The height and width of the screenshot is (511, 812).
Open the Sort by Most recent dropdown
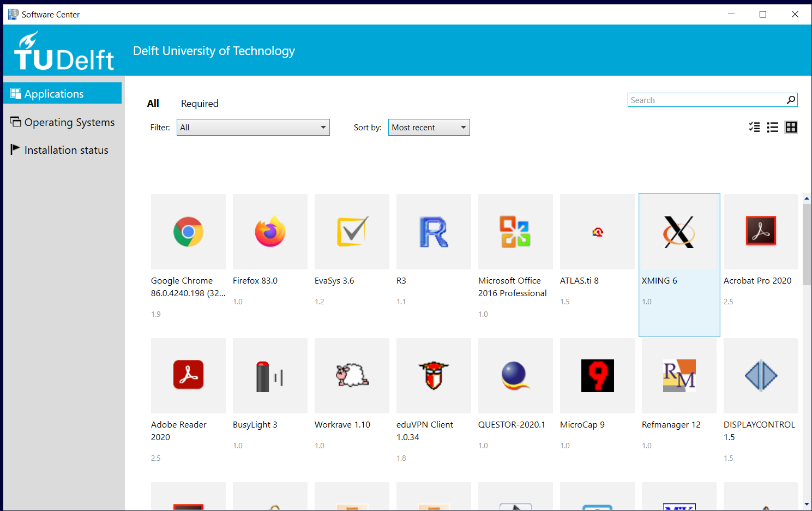(x=429, y=127)
